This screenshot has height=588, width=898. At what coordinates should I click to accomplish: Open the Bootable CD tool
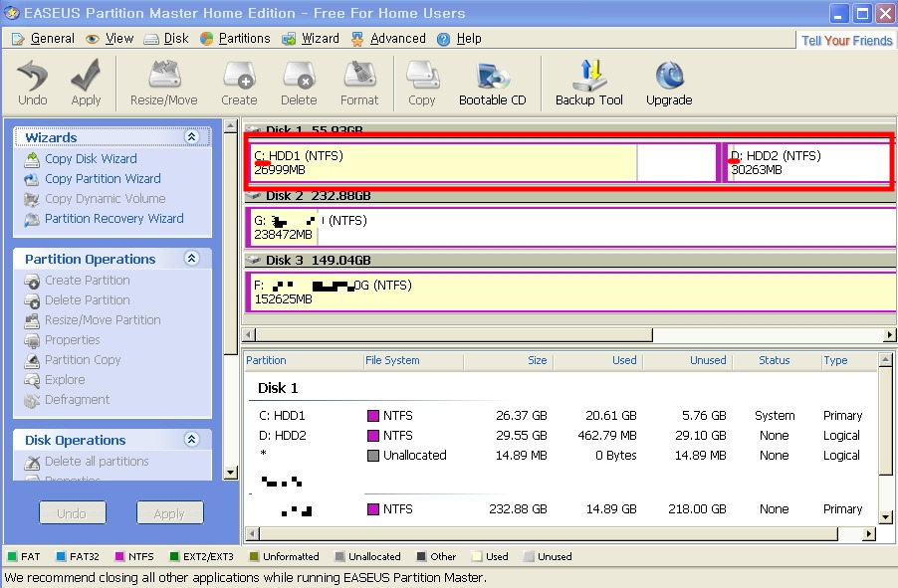492,77
